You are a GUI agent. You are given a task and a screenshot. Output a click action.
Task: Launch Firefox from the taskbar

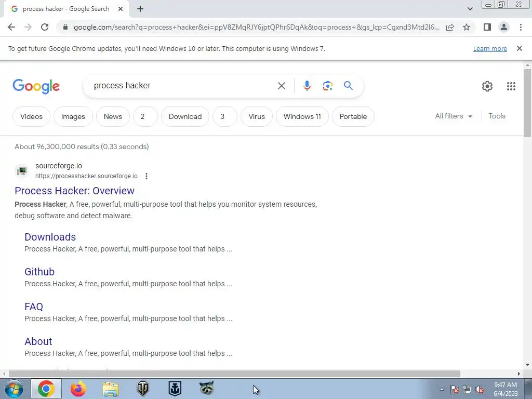[78, 389]
